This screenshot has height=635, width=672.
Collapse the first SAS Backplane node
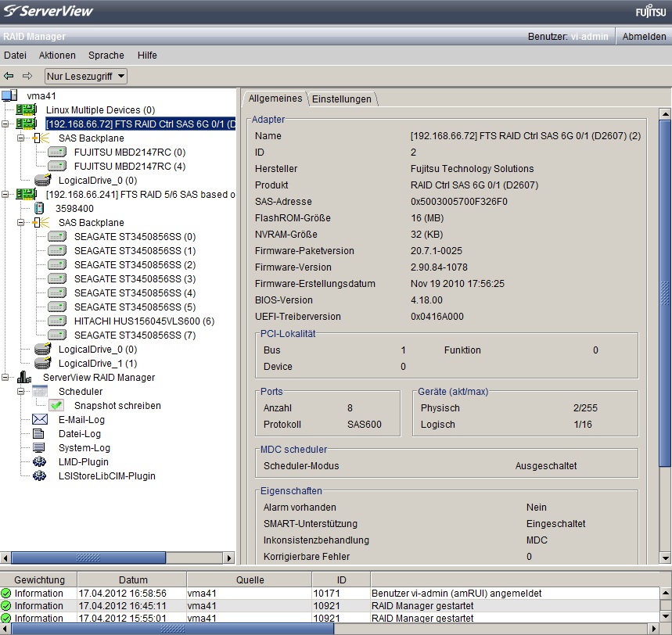(x=21, y=138)
